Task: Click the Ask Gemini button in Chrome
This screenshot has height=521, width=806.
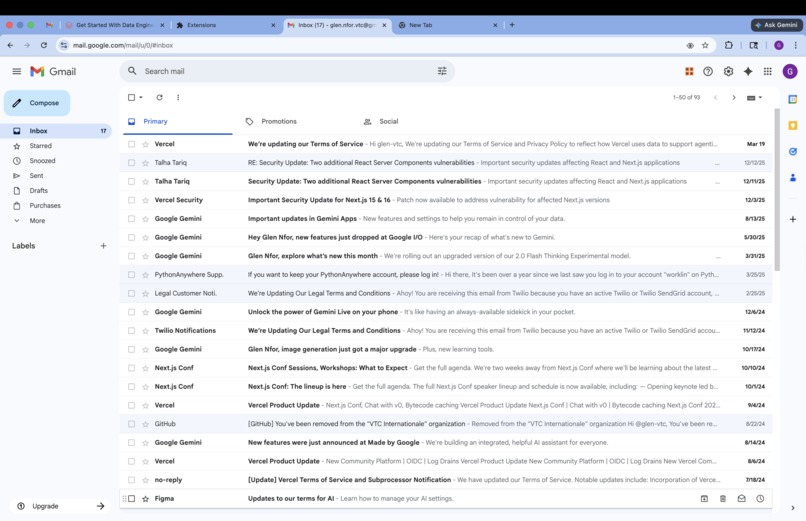Action: pos(776,25)
